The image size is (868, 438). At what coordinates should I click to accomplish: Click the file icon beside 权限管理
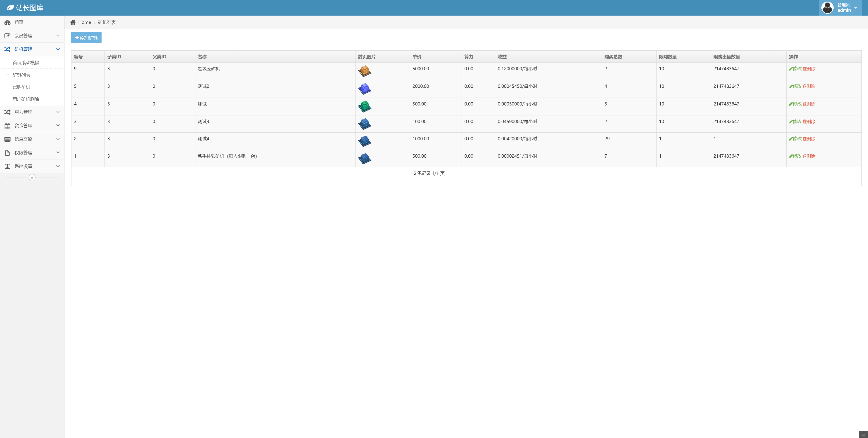pos(7,153)
